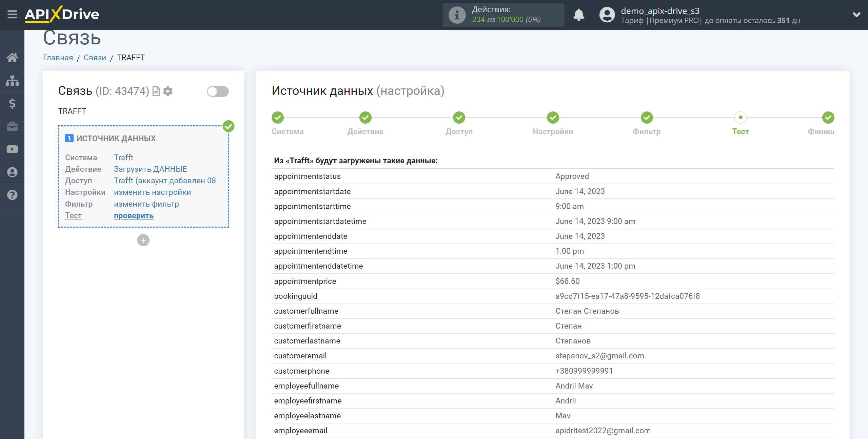The image size is (868, 439).
Task: Open connections sitemap sidebar icon
Action: tap(12, 81)
